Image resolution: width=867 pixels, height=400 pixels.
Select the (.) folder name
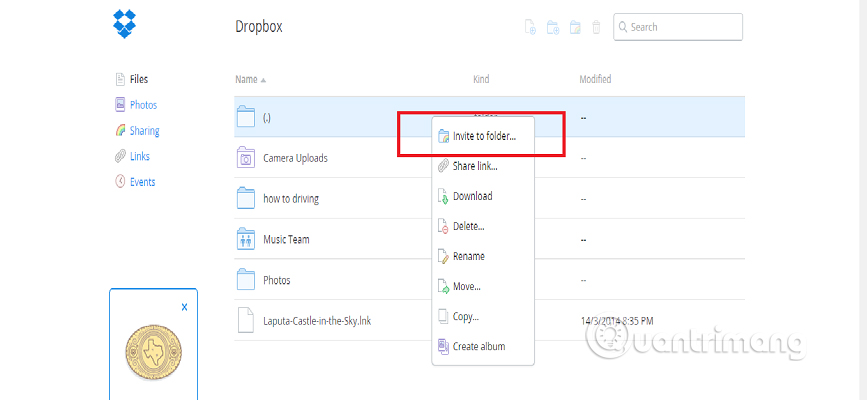click(267, 118)
